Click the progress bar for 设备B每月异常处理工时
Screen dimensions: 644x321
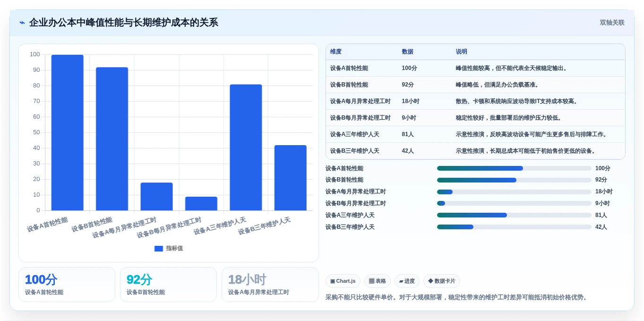514,203
